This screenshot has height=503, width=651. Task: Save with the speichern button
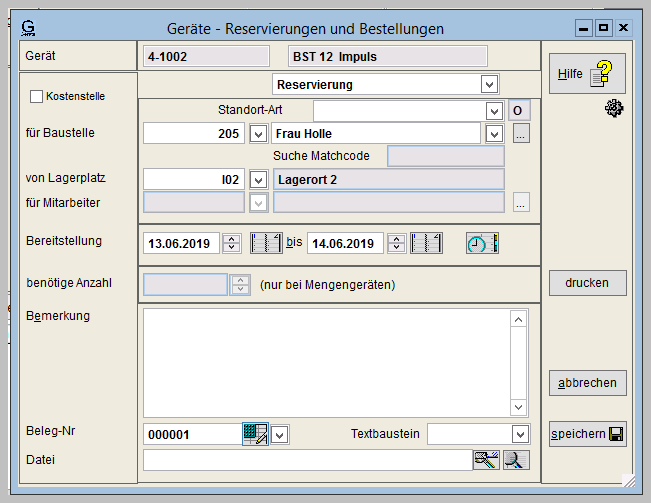point(587,434)
